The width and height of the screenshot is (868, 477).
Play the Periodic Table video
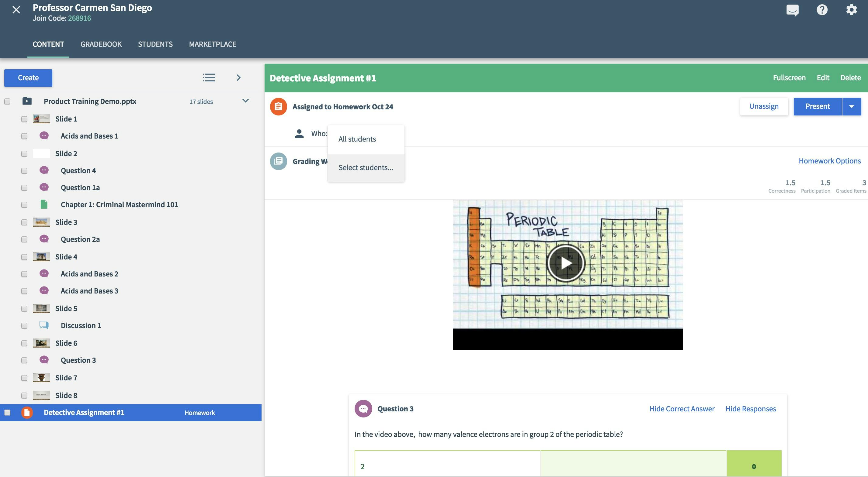click(x=567, y=263)
